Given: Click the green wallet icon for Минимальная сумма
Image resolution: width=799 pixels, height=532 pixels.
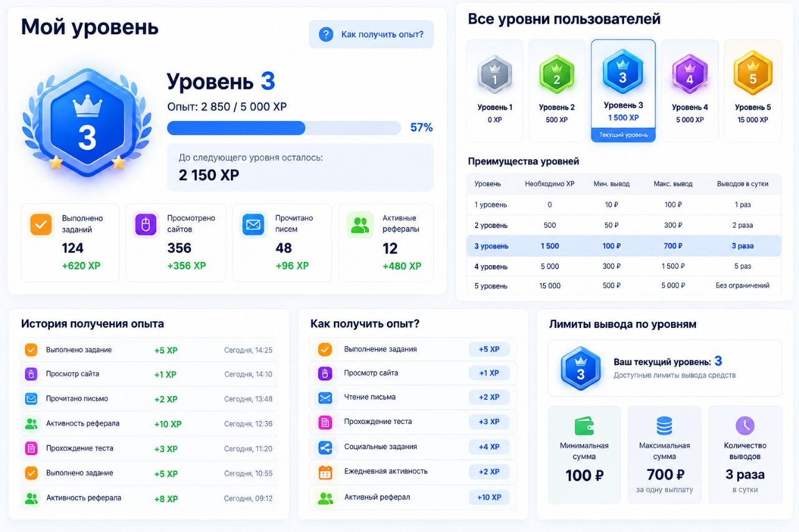Looking at the screenshot, I should pos(584,426).
